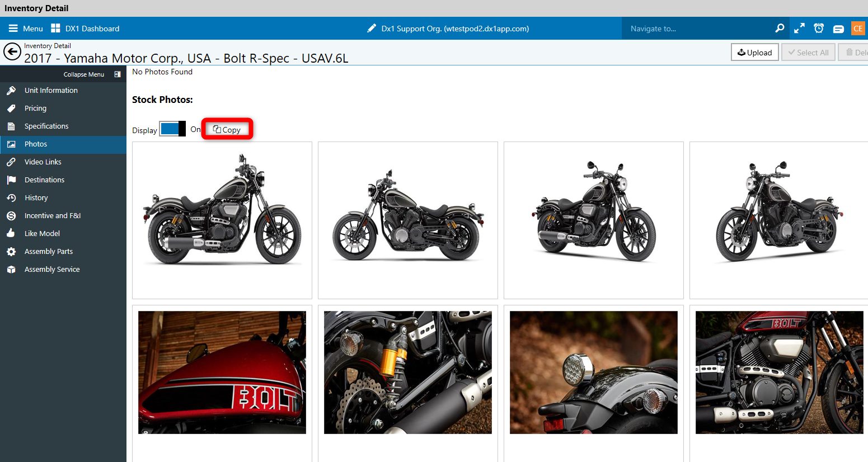Toggle the stock photos Display switch
This screenshot has width=868, height=462.
[172, 129]
